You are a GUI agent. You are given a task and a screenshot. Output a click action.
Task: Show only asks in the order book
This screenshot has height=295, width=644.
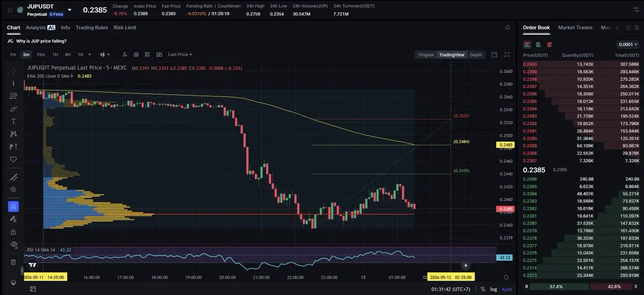click(x=549, y=45)
